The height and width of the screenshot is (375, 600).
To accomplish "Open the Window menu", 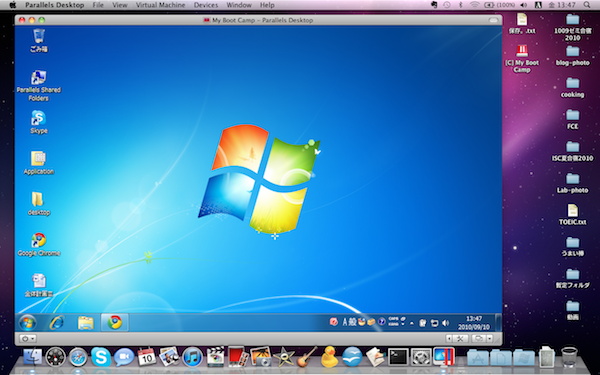I will pyautogui.click(x=239, y=5).
